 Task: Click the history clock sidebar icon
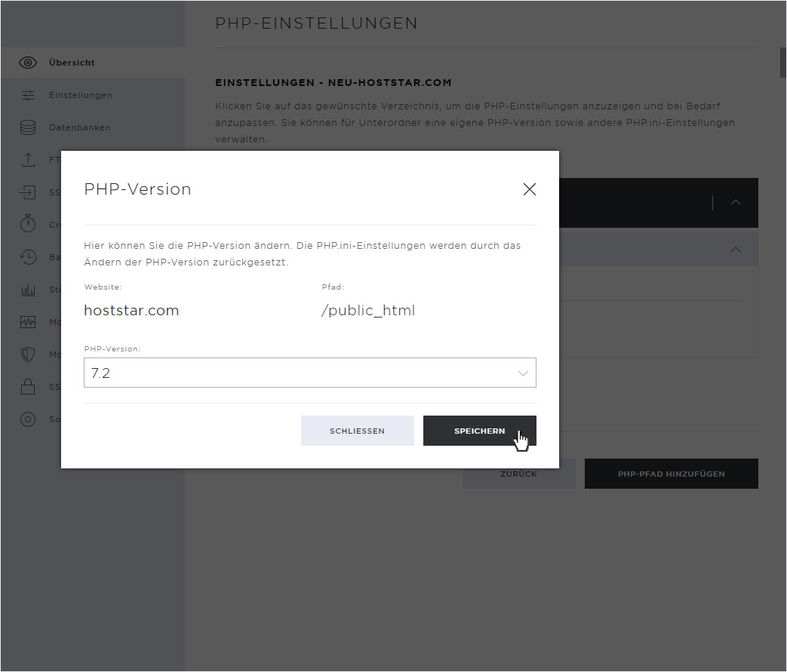[x=28, y=257]
